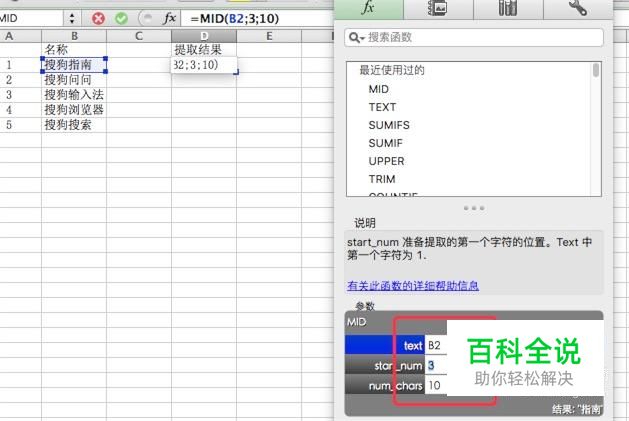Select column D header
Screen dimensions: 629x421
click(204, 36)
